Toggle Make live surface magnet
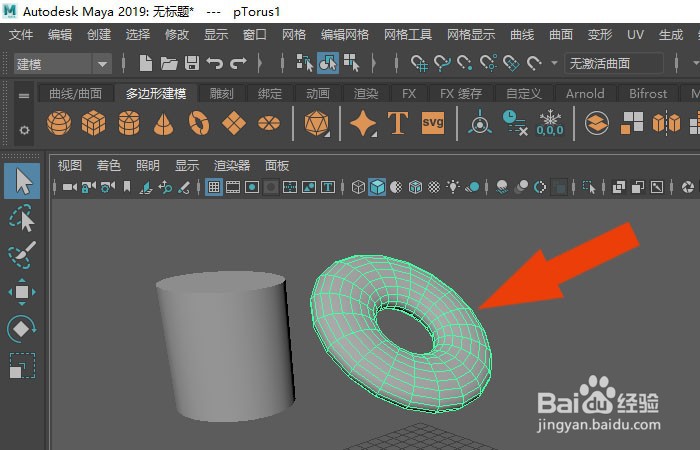The width and height of the screenshot is (700, 450). pos(534,63)
